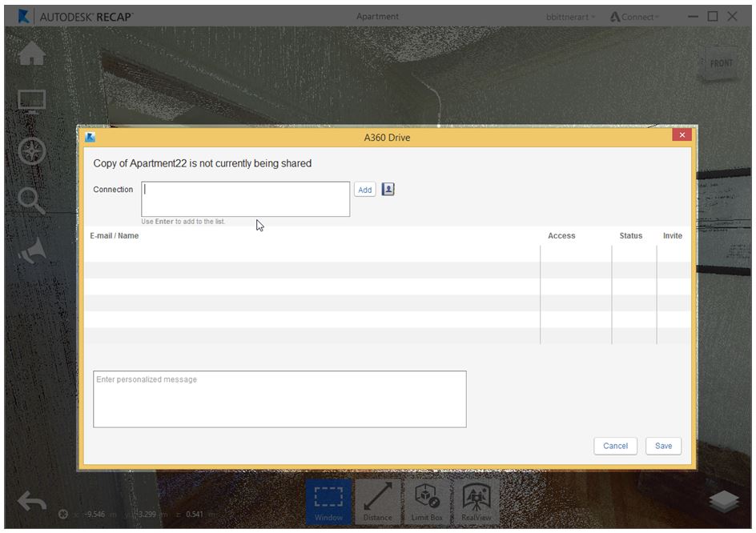Open the layers stack icon
This screenshot has width=756, height=533.
click(x=724, y=502)
